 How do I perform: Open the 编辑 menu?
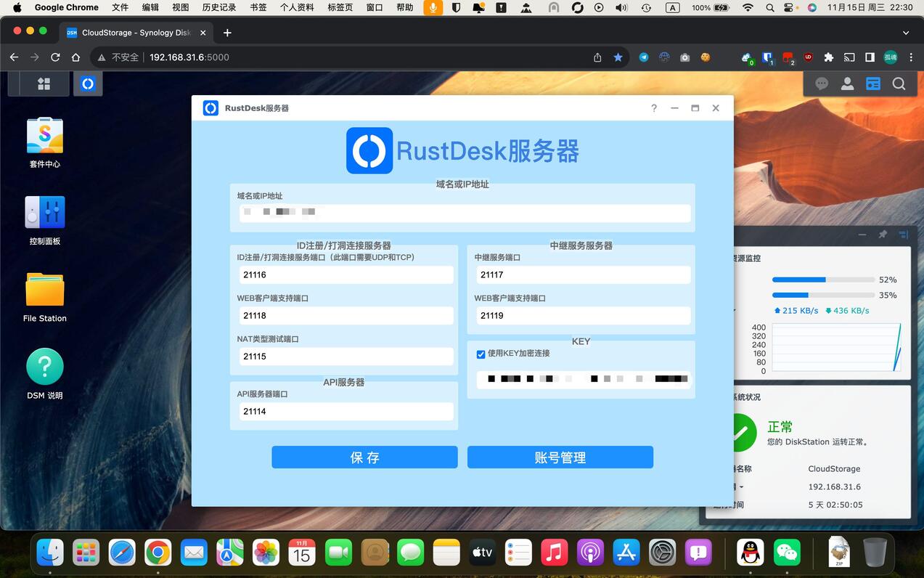(x=150, y=7)
